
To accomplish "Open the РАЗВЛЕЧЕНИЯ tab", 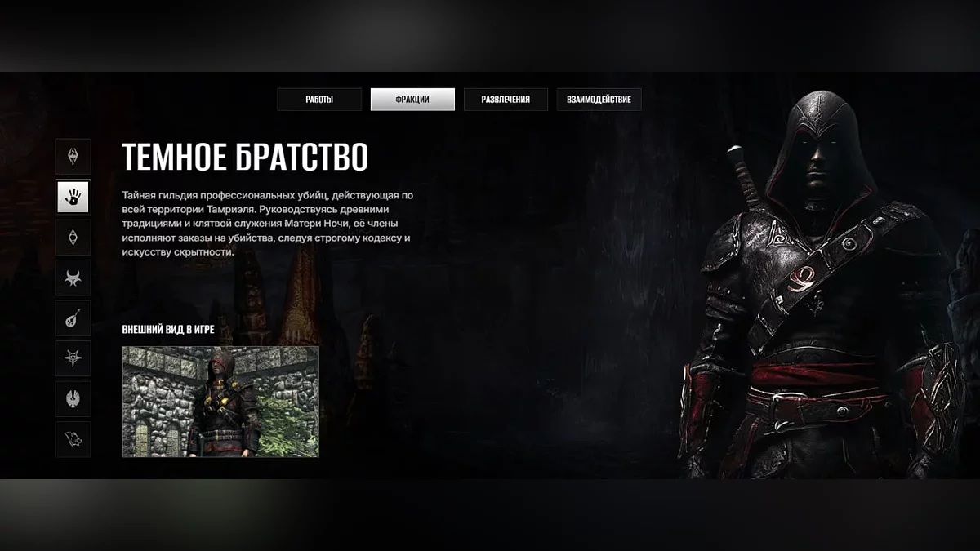I will click(x=506, y=100).
